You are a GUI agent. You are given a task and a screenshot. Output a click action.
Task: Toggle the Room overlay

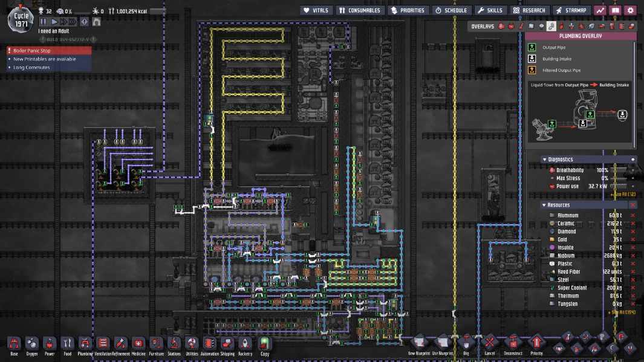(602, 26)
